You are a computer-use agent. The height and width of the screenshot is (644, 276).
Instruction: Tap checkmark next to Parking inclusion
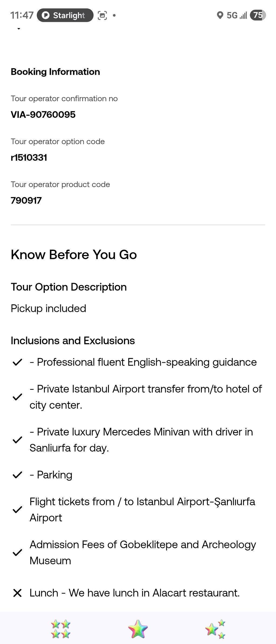coord(17,475)
